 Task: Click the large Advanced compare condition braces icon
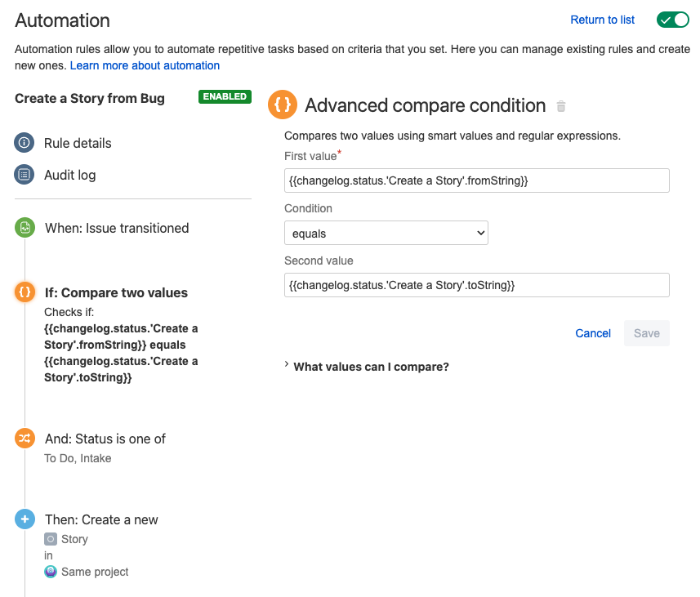coord(283,105)
